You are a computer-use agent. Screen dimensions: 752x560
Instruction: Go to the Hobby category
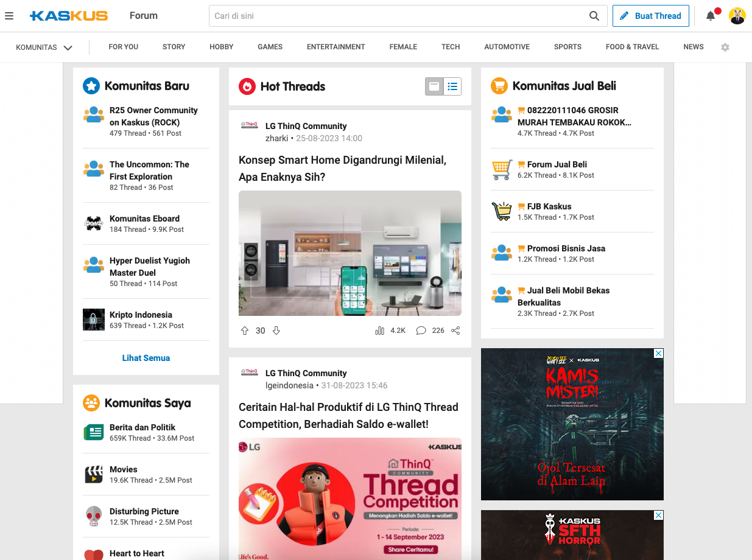(222, 47)
